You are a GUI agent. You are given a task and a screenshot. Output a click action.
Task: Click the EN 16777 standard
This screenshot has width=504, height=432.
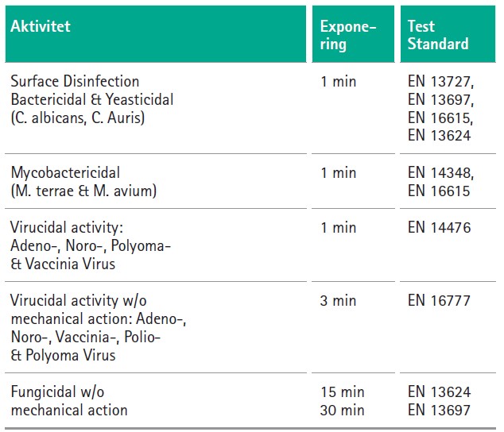pos(439,301)
